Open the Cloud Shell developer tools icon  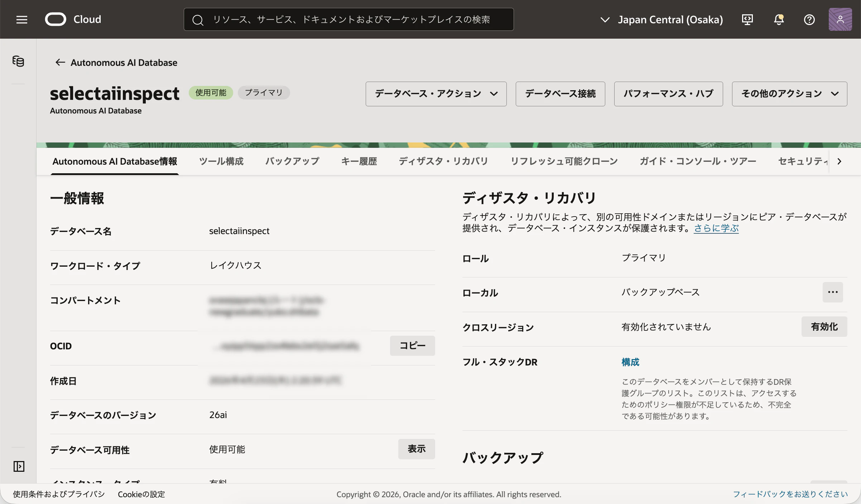(747, 19)
